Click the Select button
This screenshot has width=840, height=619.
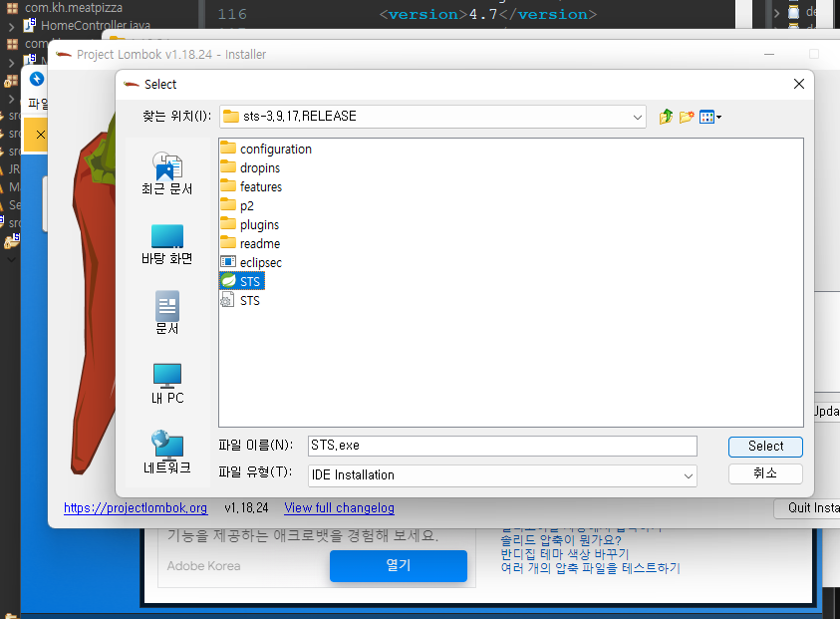click(765, 447)
